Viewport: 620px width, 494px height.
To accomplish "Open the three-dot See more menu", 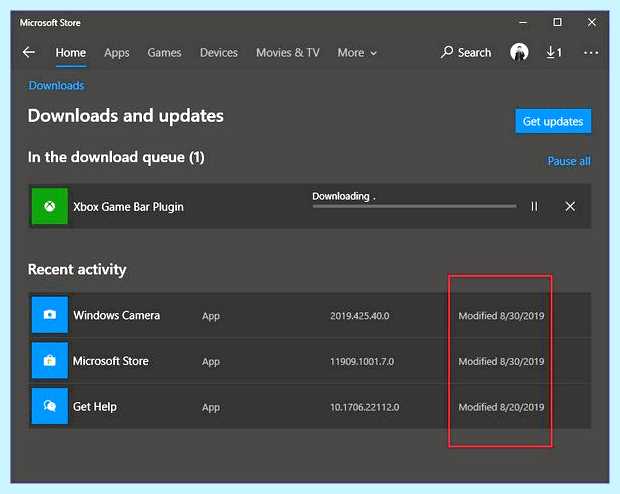I will [x=591, y=52].
